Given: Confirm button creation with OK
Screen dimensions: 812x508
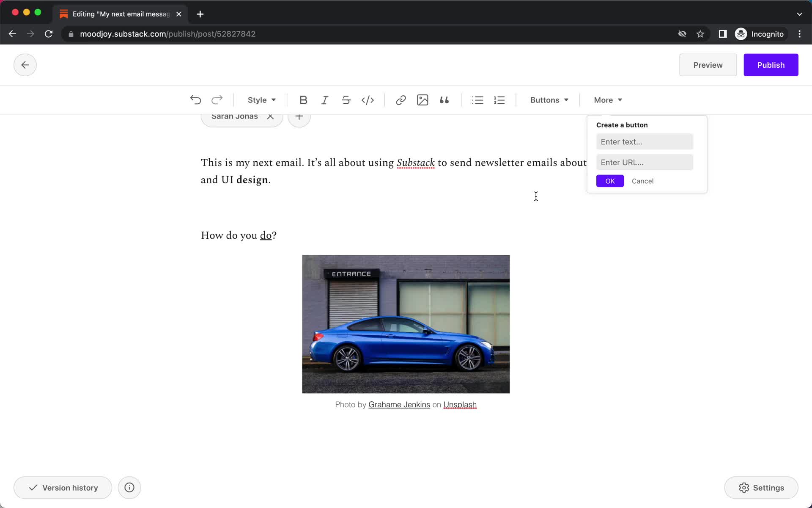Looking at the screenshot, I should pyautogui.click(x=610, y=181).
